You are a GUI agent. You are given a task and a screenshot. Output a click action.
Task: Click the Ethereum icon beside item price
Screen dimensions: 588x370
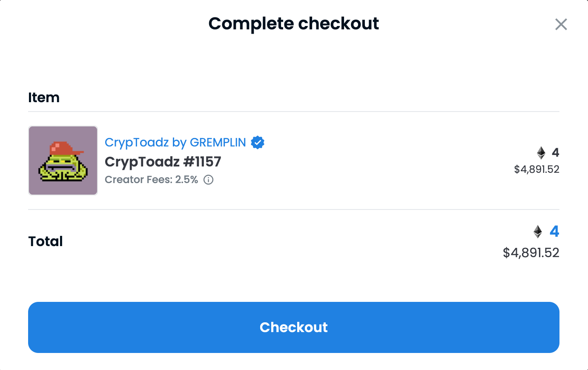[x=541, y=153]
